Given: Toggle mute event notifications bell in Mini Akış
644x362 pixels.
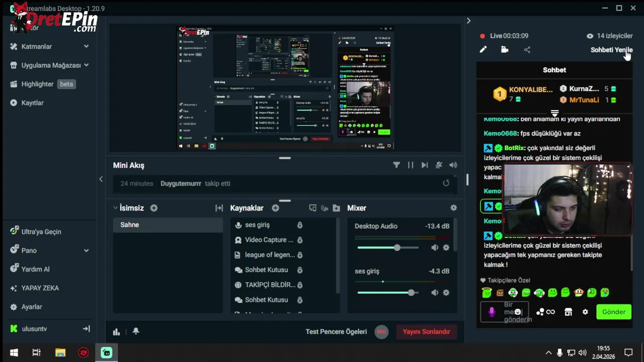Looking at the screenshot, I should click(439, 165).
